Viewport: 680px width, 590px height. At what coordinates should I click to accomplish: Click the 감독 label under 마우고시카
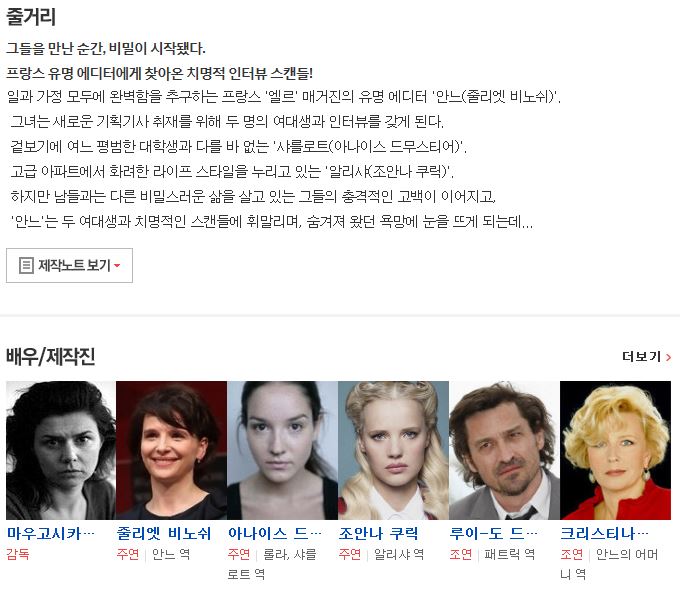point(18,554)
